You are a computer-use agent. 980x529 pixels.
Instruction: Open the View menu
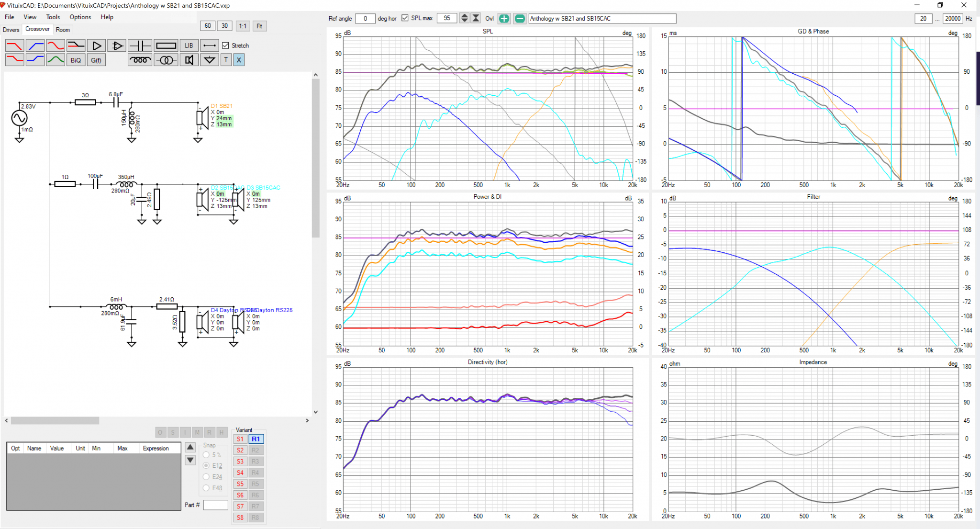point(30,17)
